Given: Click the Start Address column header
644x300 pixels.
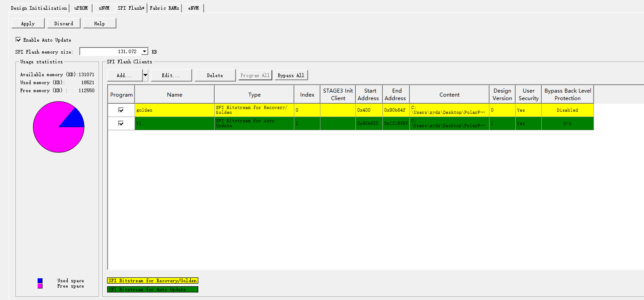Looking at the screenshot, I should (x=369, y=94).
